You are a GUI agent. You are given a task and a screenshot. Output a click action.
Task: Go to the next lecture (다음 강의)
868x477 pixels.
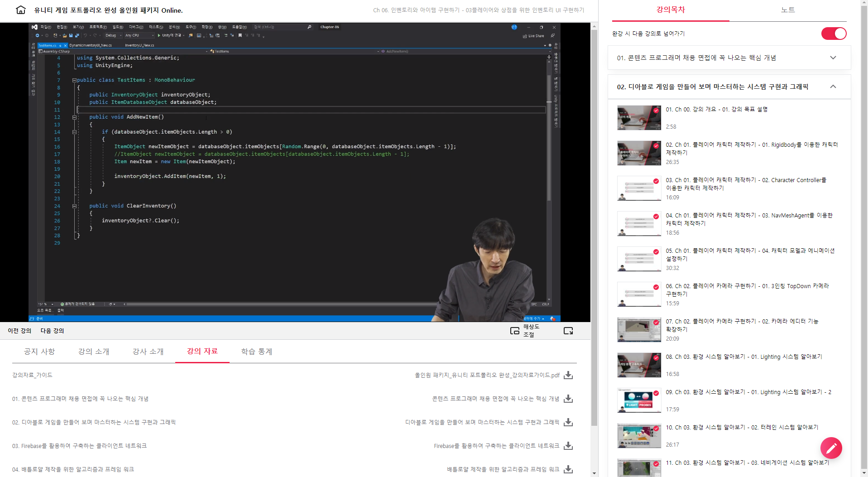point(53,331)
